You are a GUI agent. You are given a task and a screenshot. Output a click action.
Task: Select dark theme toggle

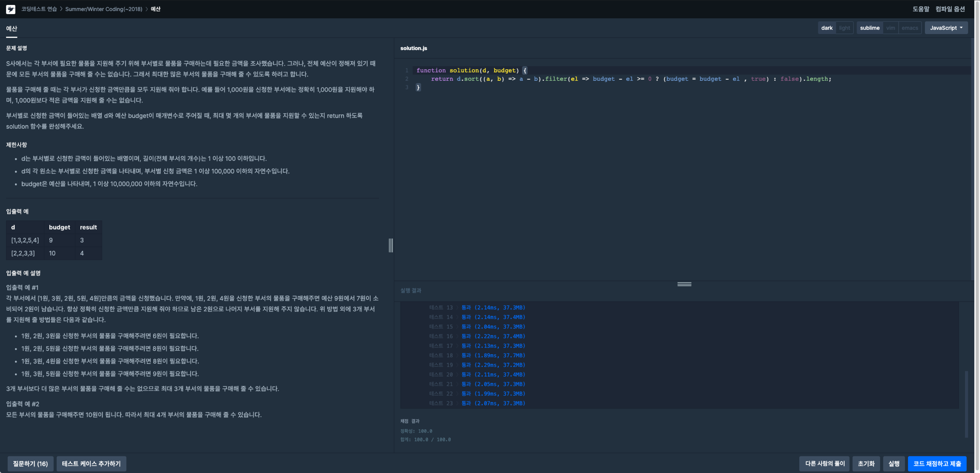click(x=827, y=28)
